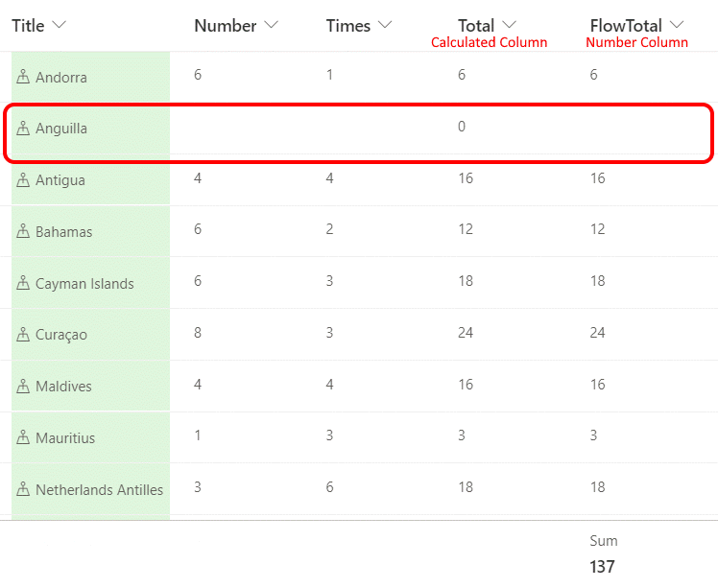
Task: Click the icon beside Andorra
Action: [x=24, y=78]
